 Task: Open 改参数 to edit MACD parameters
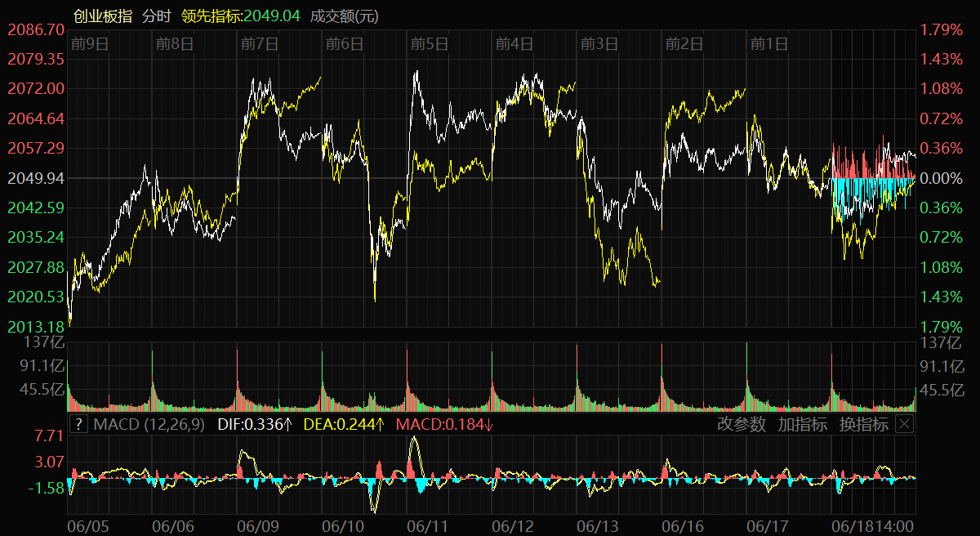742,424
